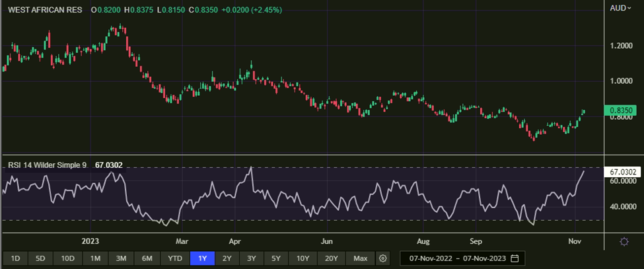Click the 60.0000 RSI axis label

(623, 180)
